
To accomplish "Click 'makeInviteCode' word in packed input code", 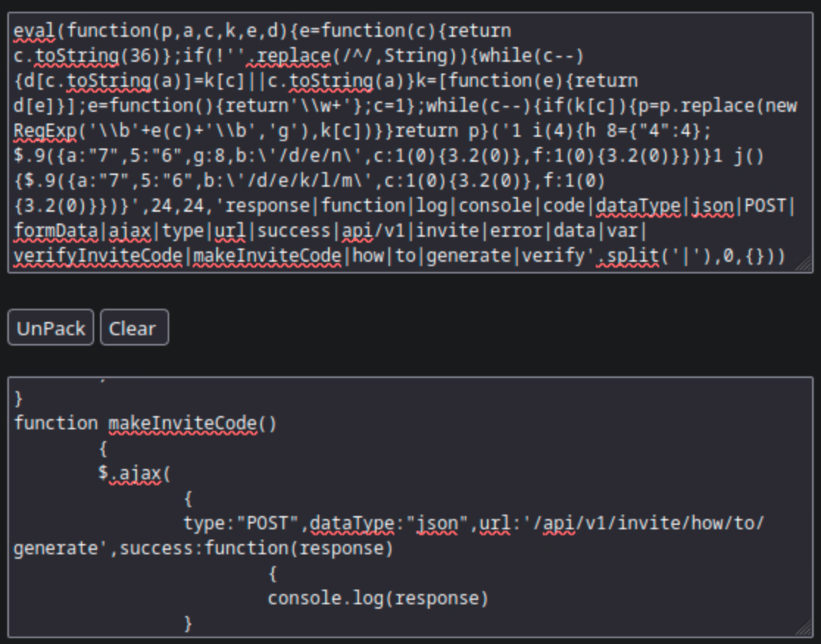I will [x=267, y=257].
